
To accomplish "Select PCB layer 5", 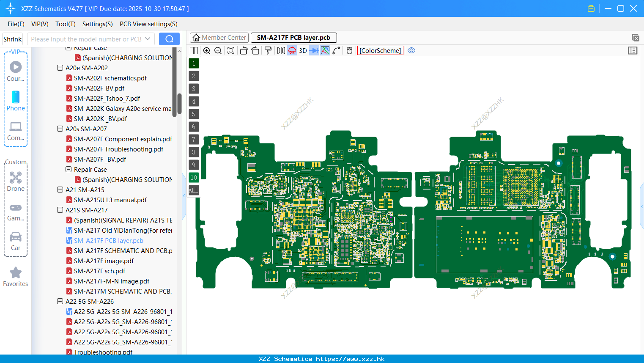I will (194, 114).
